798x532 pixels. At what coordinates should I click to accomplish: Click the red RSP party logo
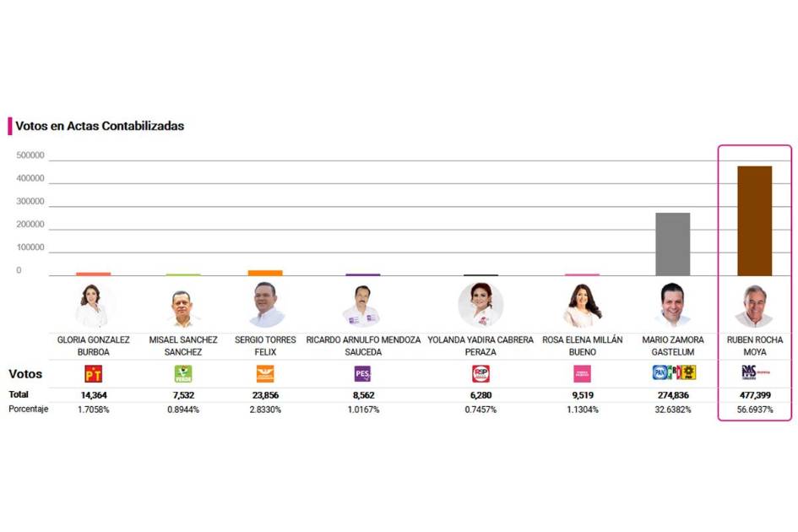(480, 373)
